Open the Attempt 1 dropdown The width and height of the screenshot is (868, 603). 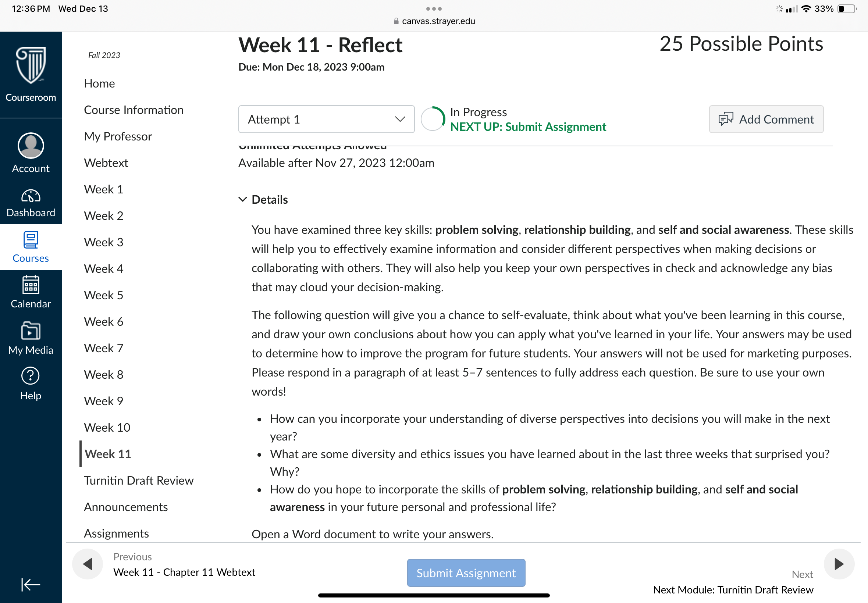(327, 119)
